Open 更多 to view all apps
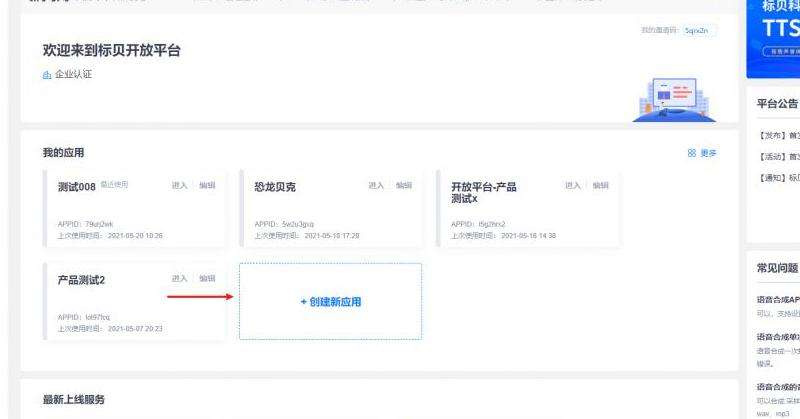This screenshot has height=419, width=800. pyautogui.click(x=708, y=153)
